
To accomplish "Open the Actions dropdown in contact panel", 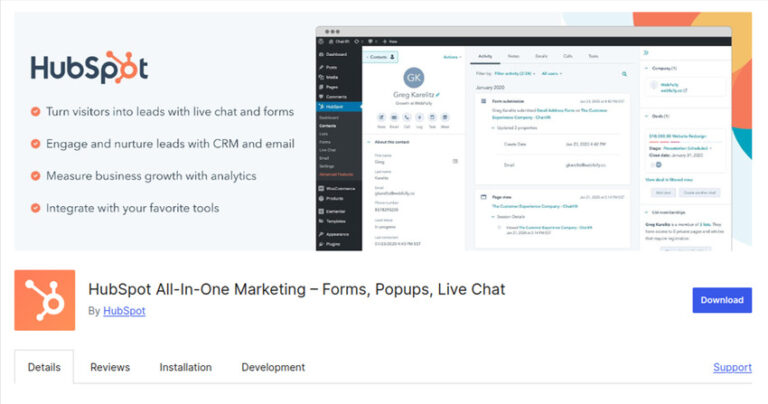I will (x=452, y=57).
